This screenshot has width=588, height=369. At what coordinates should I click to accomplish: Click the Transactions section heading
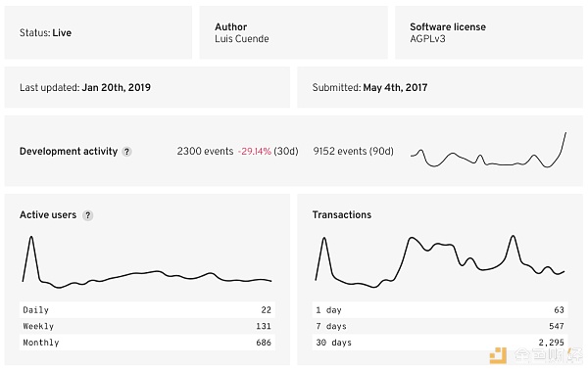pyautogui.click(x=342, y=214)
